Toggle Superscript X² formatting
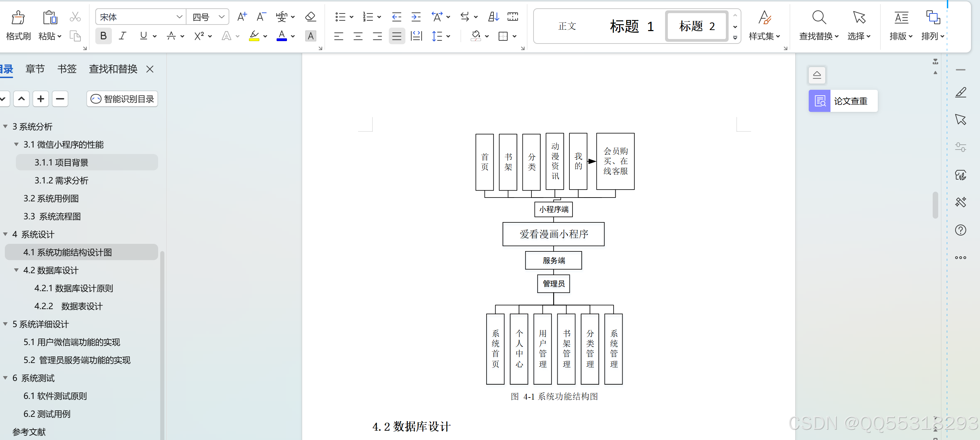Image resolution: width=980 pixels, height=440 pixels. pyautogui.click(x=199, y=36)
